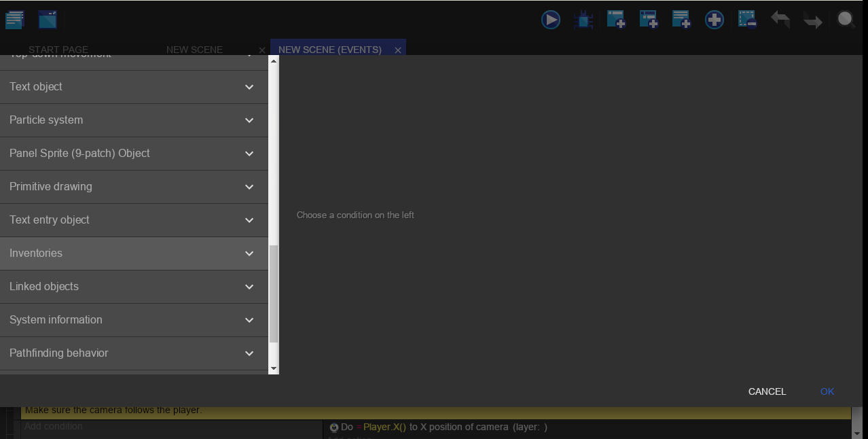Image resolution: width=868 pixels, height=439 pixels.
Task: Click the scene editor window icon
Action: tap(48, 20)
